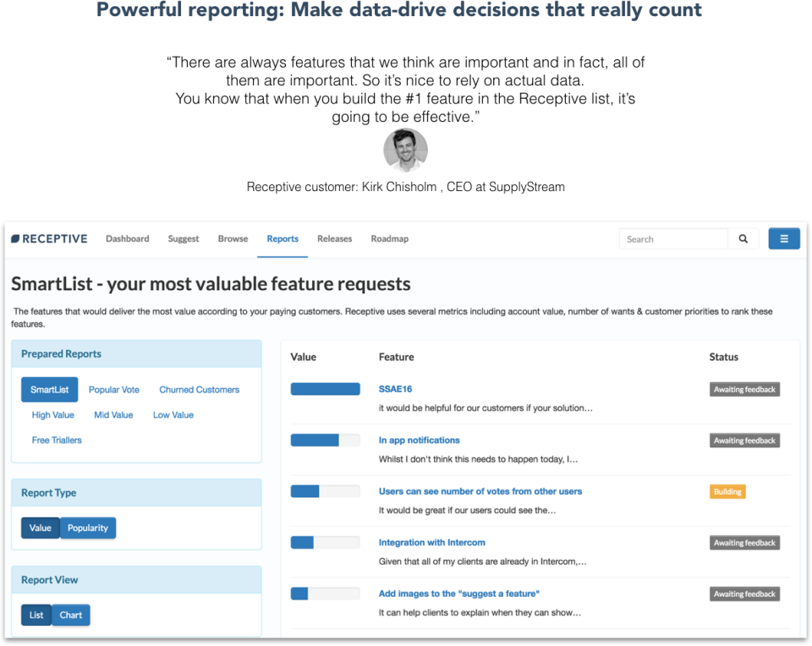Click the value bar for In app notifications
The height and width of the screenshot is (646, 812).
pos(325,440)
